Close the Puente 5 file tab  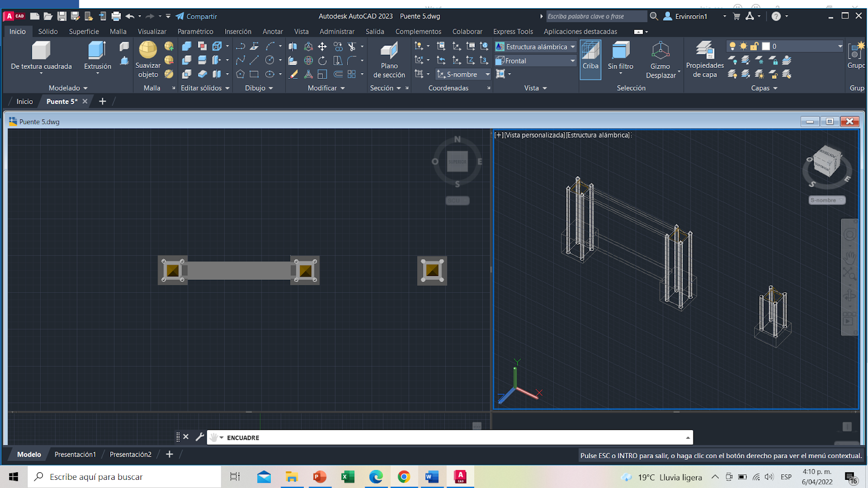click(85, 101)
